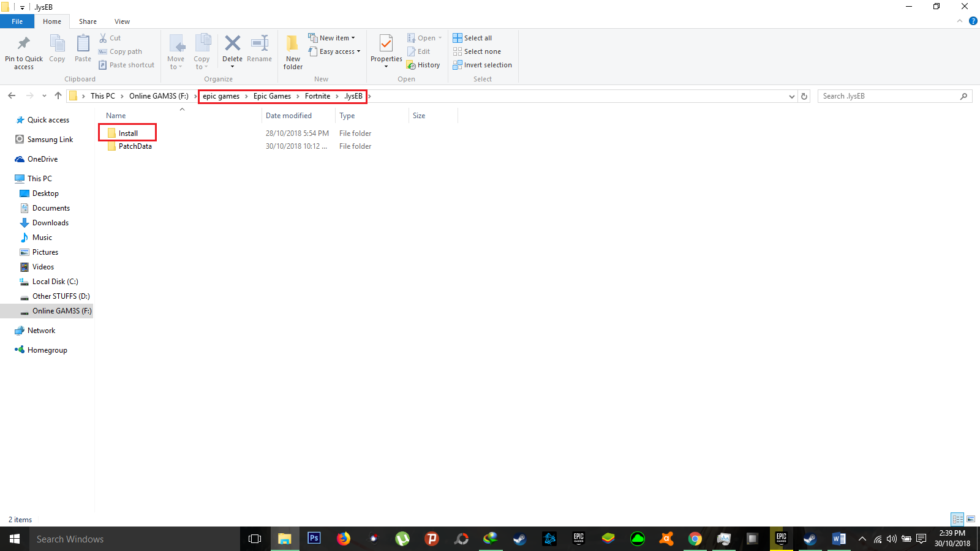Open Avast antivirus from the taskbar
Viewport: 980px width, 551px height.
click(666, 539)
